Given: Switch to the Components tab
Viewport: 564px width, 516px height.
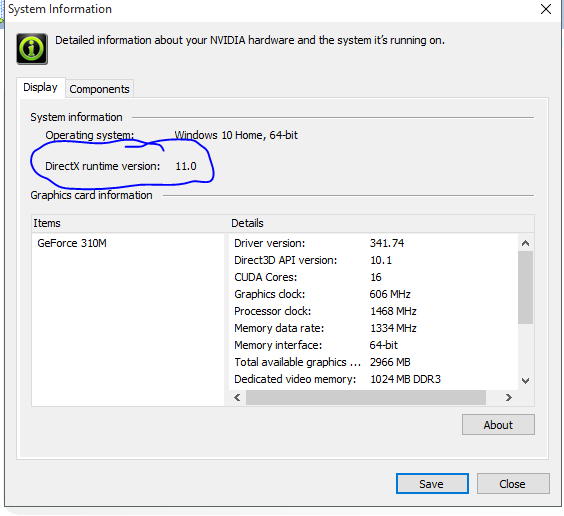Looking at the screenshot, I should tap(99, 89).
